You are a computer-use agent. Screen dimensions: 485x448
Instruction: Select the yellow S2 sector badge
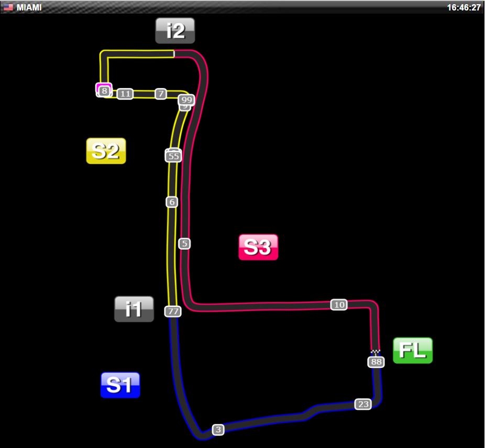click(x=106, y=151)
